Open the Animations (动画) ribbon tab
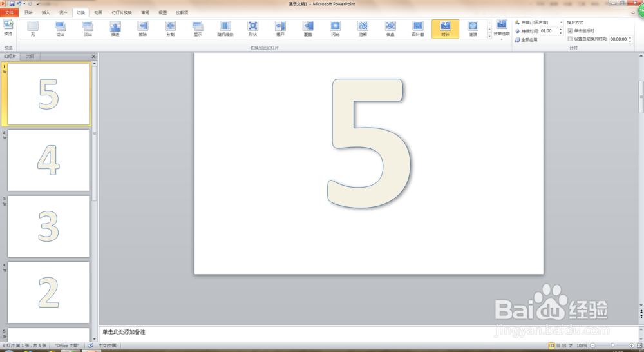 point(98,12)
